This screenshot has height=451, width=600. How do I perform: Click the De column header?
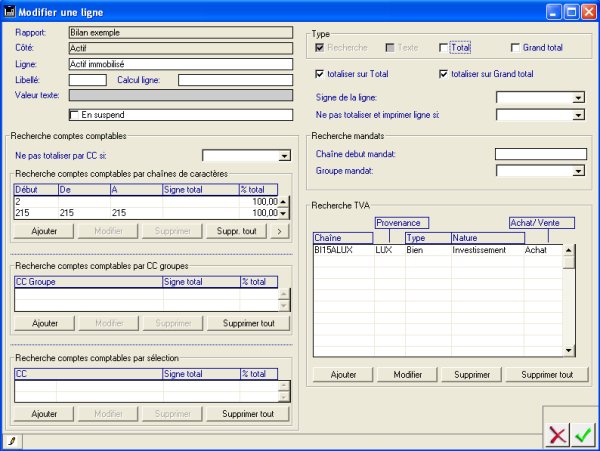(x=84, y=190)
